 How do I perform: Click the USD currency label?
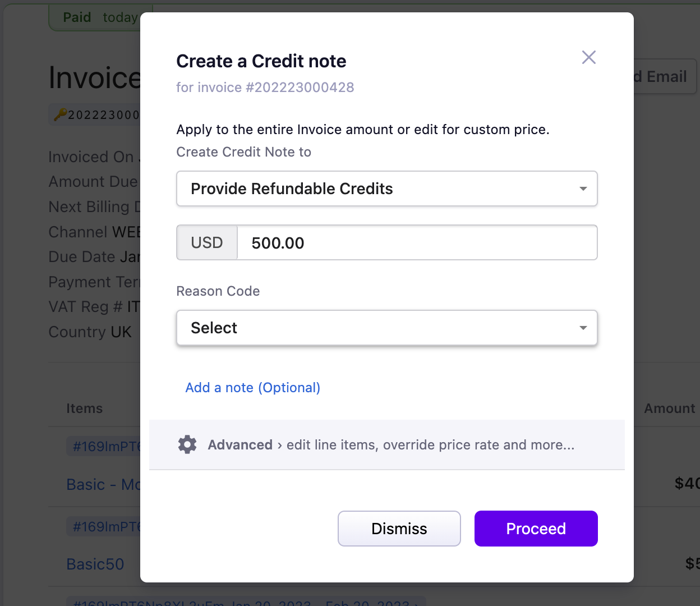[x=207, y=242]
